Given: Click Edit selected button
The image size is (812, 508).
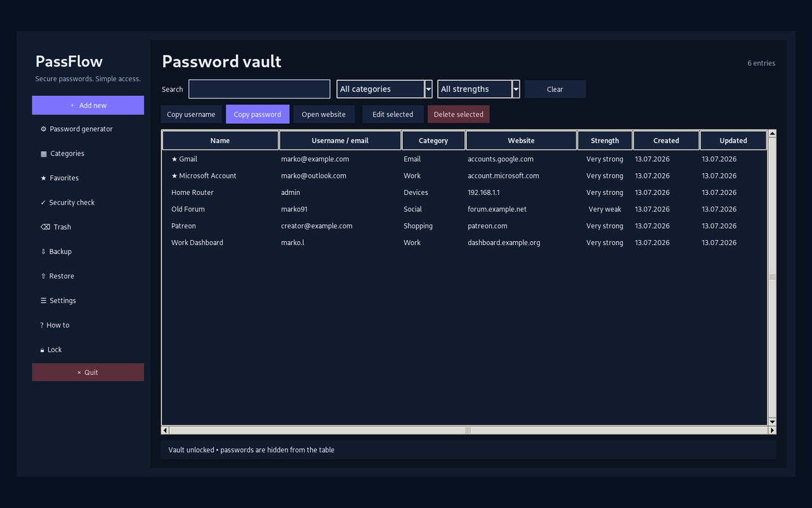Looking at the screenshot, I should coord(393,114).
